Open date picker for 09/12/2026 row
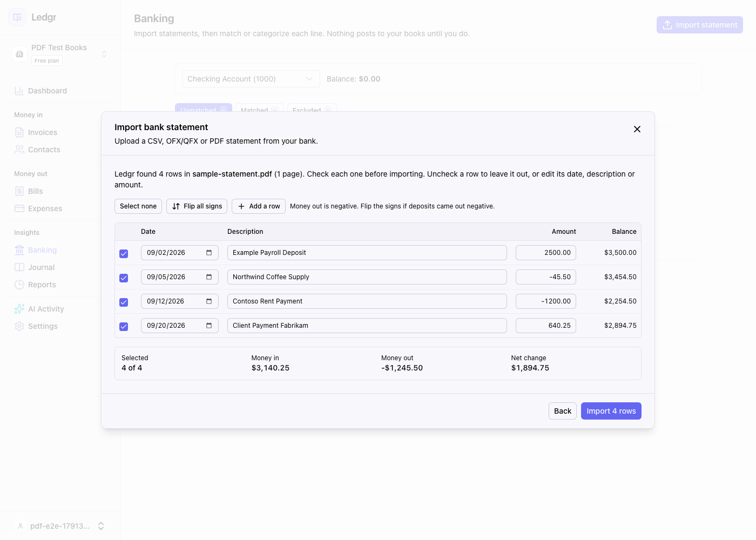 point(209,301)
